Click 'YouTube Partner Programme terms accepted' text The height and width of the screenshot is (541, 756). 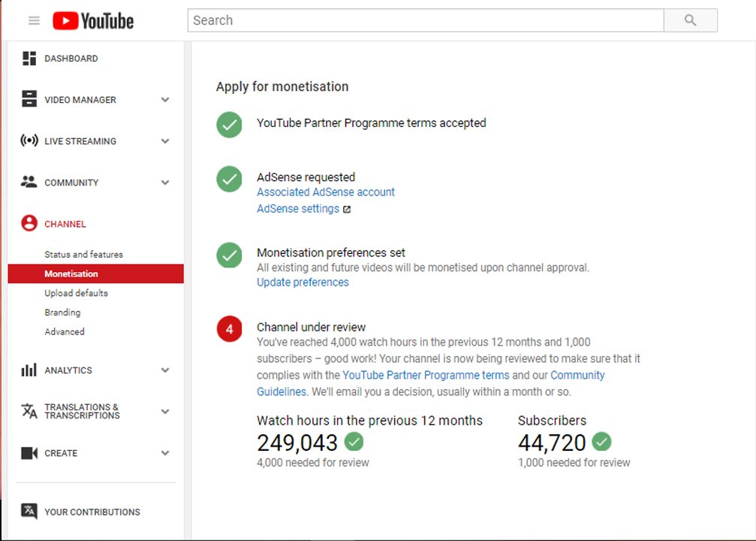(x=372, y=123)
